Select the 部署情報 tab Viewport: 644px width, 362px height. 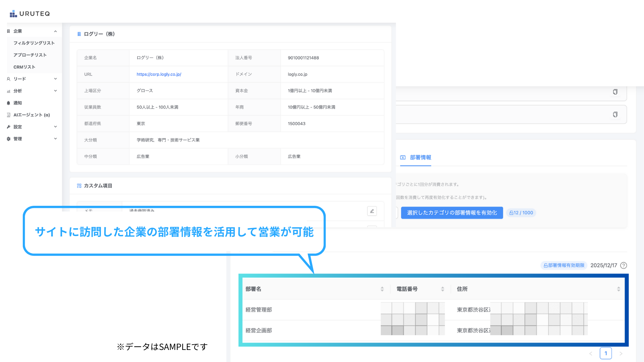point(420,158)
